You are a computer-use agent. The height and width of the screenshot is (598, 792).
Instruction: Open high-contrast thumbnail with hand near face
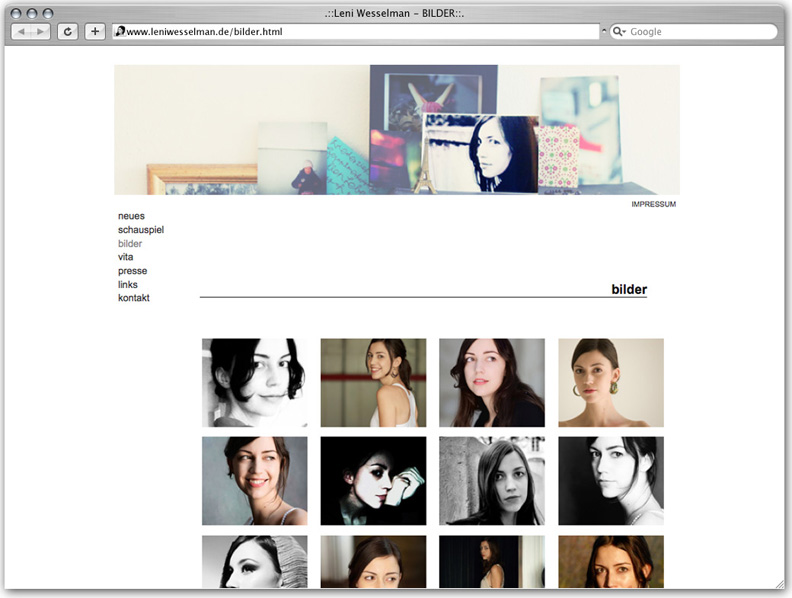pyautogui.click(x=373, y=481)
